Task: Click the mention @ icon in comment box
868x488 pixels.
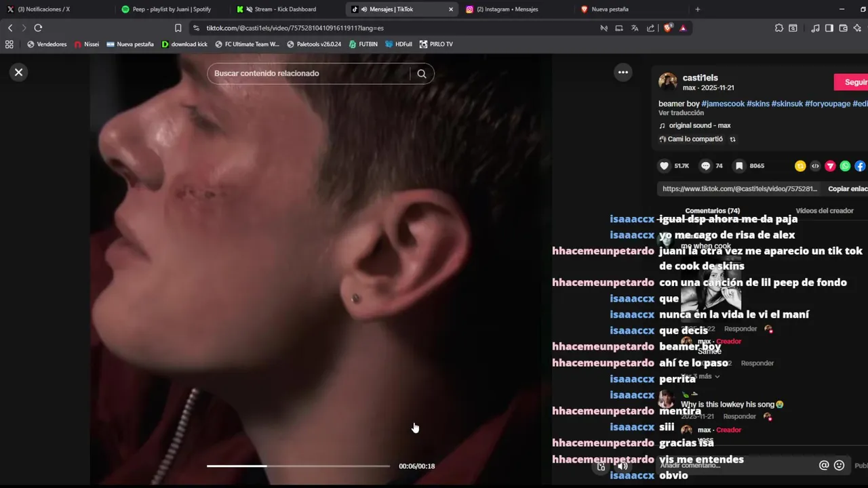Action: click(x=824, y=465)
